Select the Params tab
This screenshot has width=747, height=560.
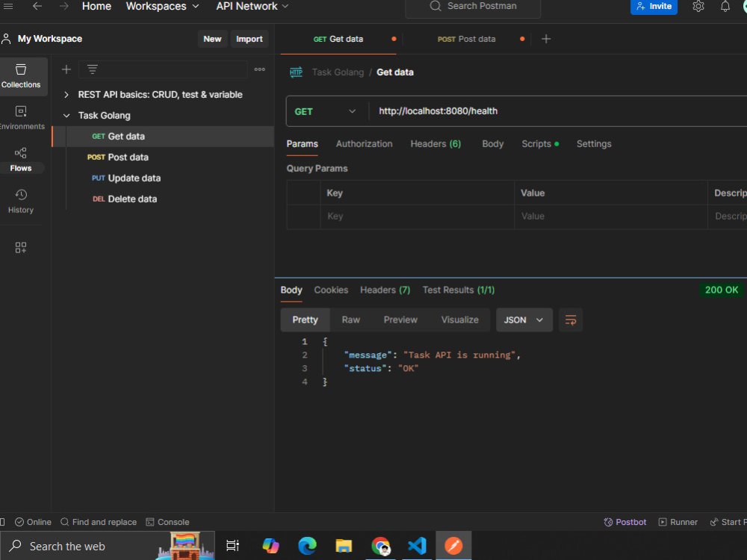tap(302, 144)
